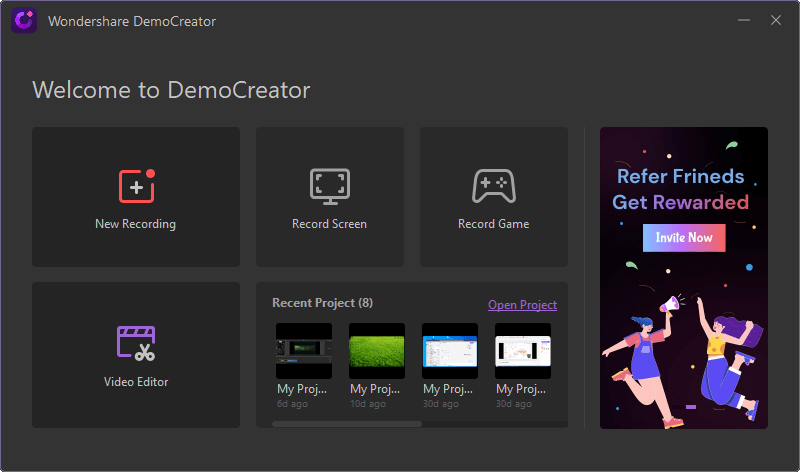This screenshot has width=800, height=472.
Task: Open the project thumbnail from 6d ago
Action: tap(304, 351)
